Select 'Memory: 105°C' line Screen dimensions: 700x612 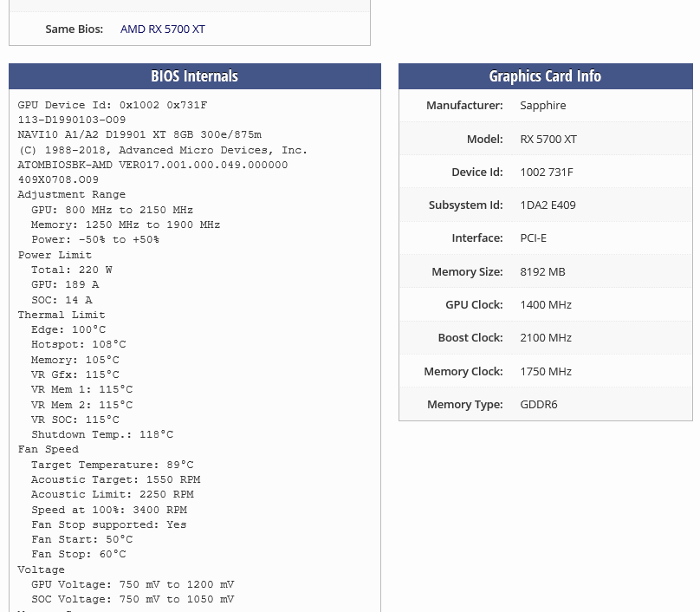(75, 360)
